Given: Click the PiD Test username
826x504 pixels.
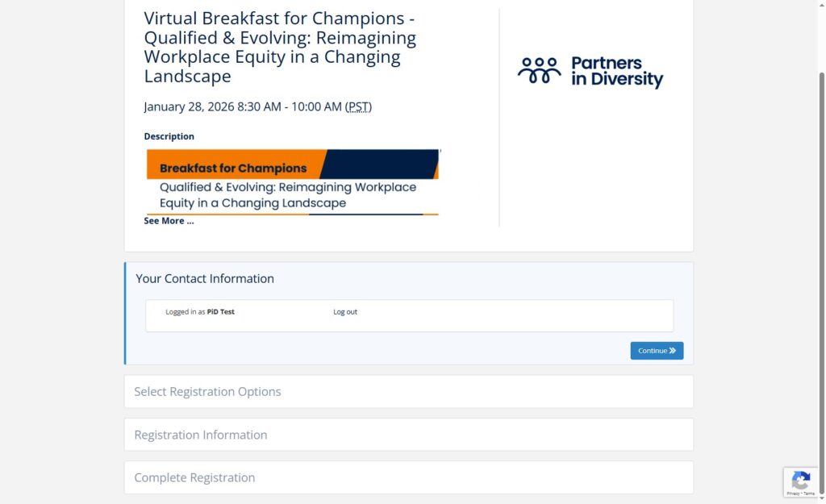Looking at the screenshot, I should tap(221, 312).
